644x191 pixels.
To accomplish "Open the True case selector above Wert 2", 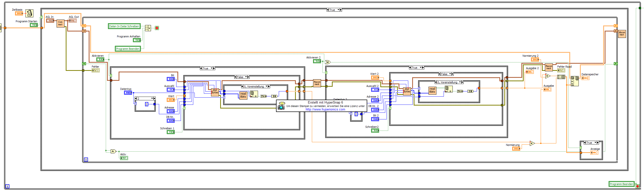I will pyautogui.click(x=416, y=68).
